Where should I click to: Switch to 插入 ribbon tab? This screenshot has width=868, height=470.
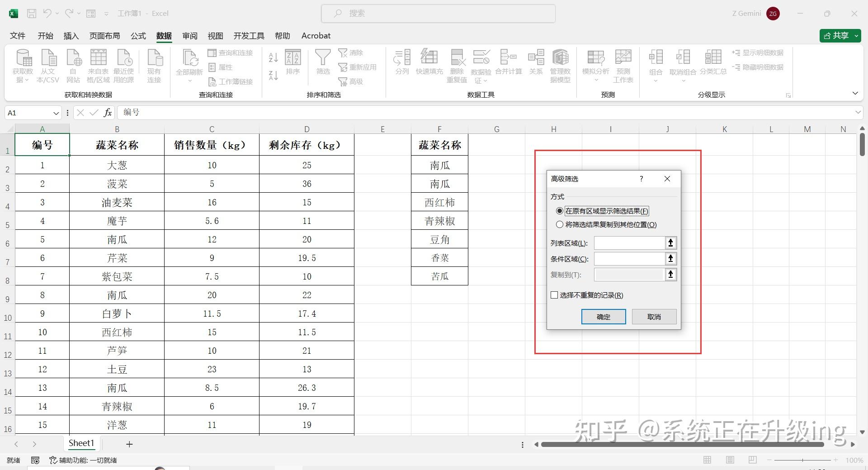pyautogui.click(x=71, y=36)
